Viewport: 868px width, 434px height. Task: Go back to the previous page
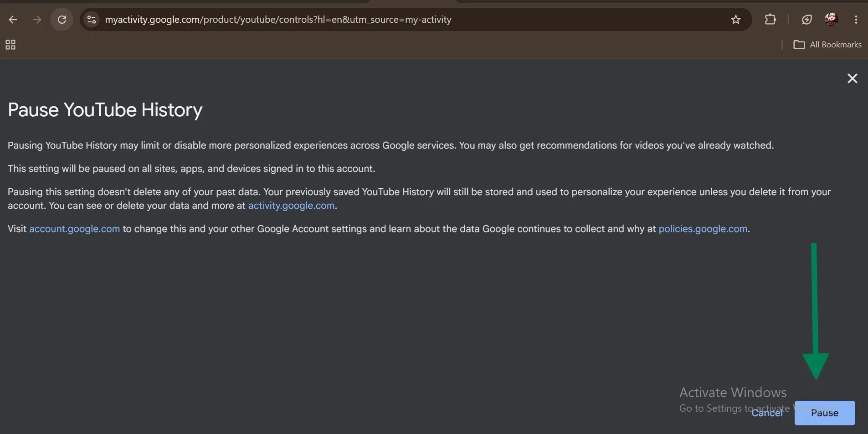click(x=13, y=20)
